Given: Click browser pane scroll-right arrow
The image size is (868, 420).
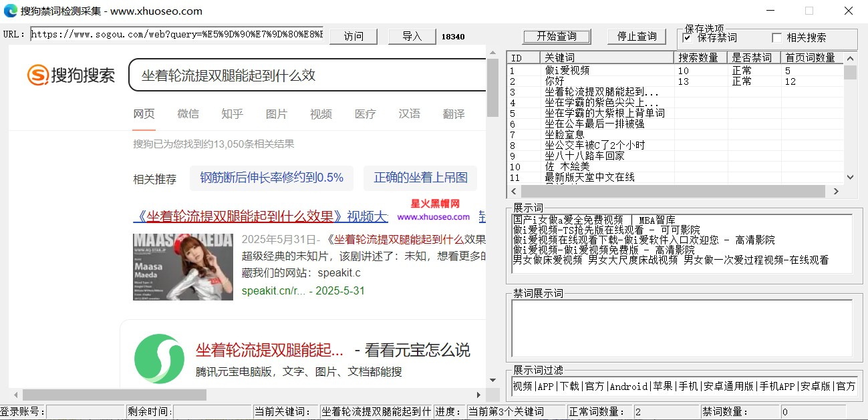Looking at the screenshot, I should 478,395.
